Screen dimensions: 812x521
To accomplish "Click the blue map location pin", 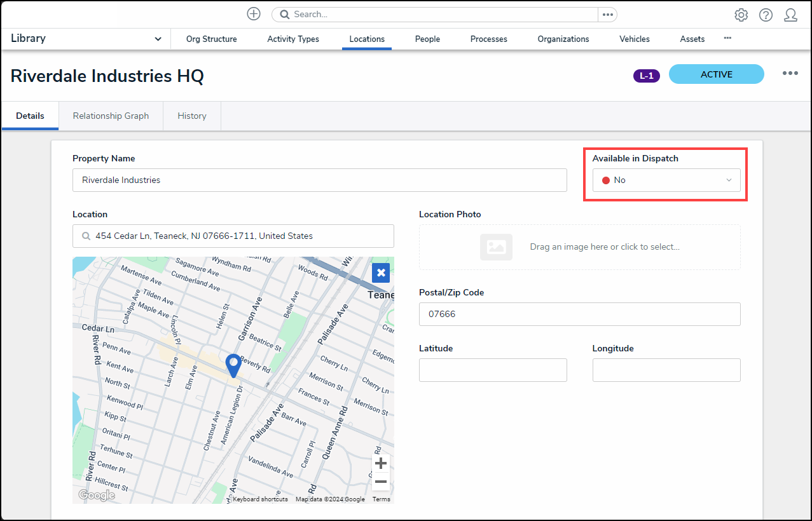I will tap(233, 365).
